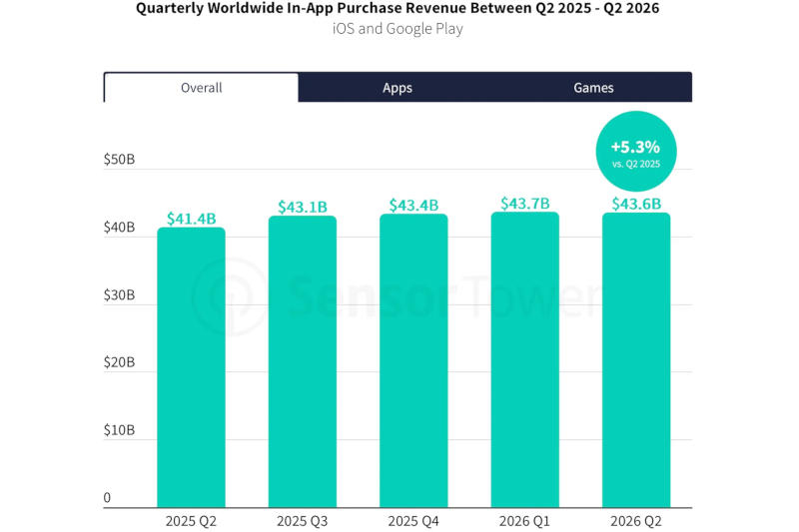Click the 2025 Q2 revenue bar
Viewport: 799px width, 532px height.
(191, 367)
